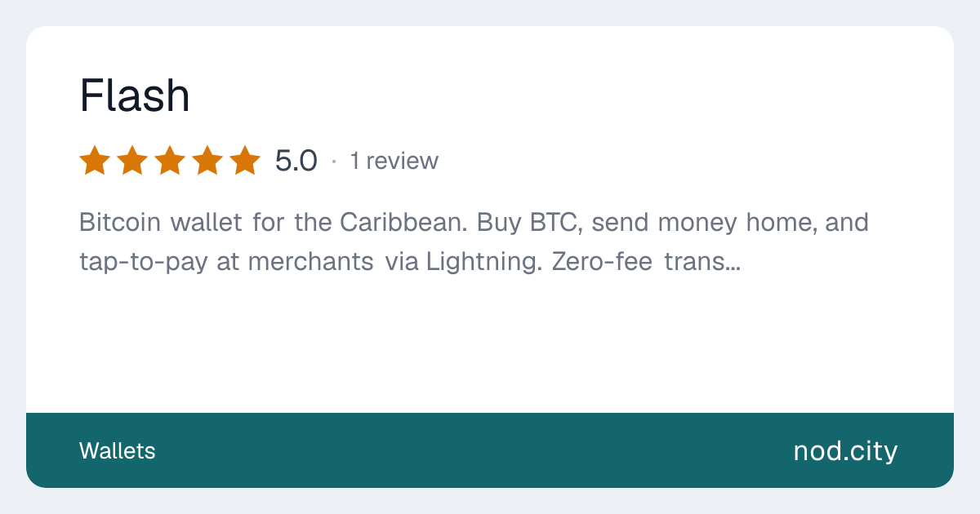Select the third rating star
Viewport: 980px width, 514px height.
[x=170, y=161]
